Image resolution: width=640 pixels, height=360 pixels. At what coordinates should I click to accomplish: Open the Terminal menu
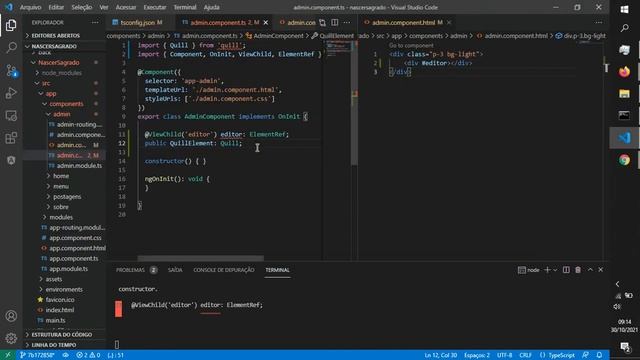[185, 7]
